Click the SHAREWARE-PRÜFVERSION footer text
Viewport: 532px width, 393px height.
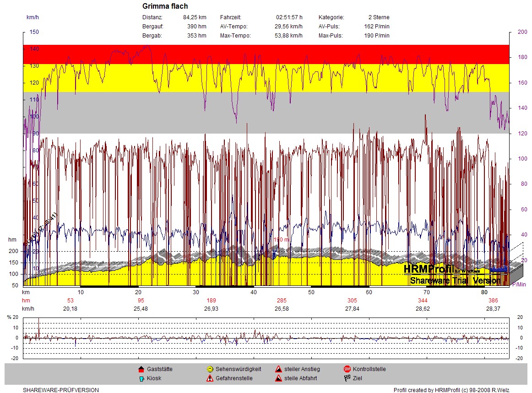coord(61,390)
